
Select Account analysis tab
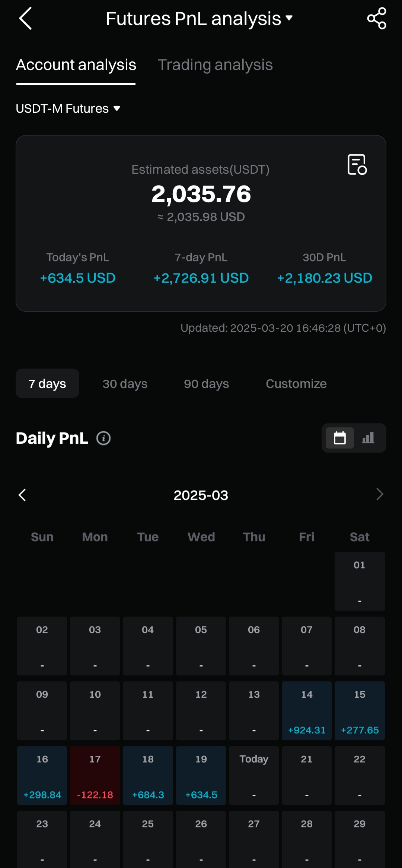click(x=76, y=65)
